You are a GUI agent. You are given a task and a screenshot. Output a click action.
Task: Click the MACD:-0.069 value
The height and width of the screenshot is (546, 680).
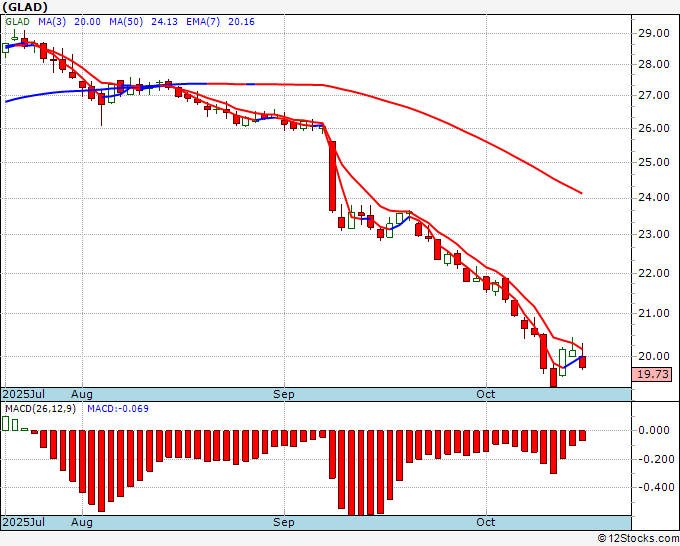[118, 409]
